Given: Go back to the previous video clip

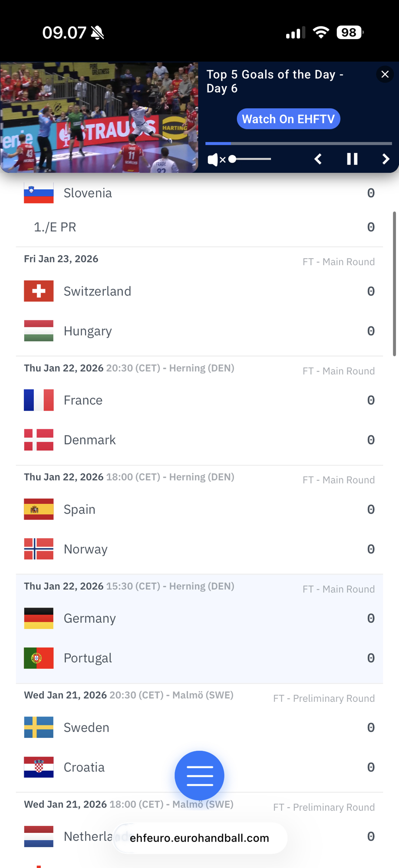Looking at the screenshot, I should [x=318, y=159].
